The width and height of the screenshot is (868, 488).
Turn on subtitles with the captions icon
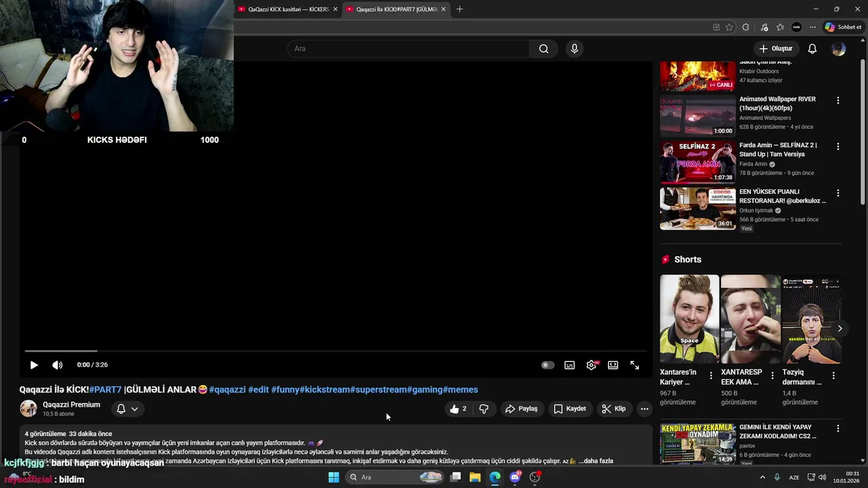point(570,365)
